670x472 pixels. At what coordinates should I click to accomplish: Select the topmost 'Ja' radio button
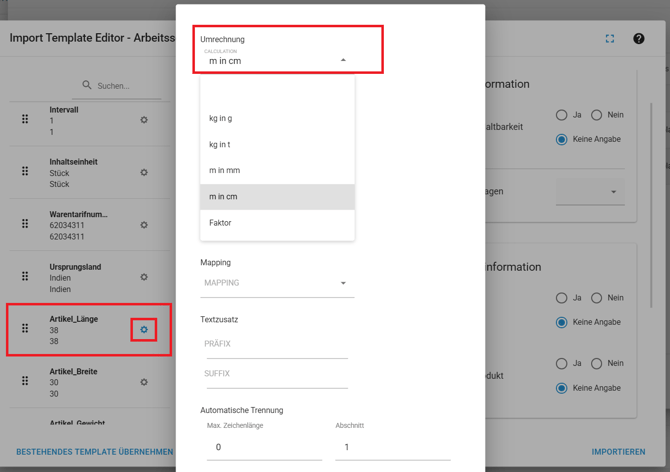click(x=562, y=115)
